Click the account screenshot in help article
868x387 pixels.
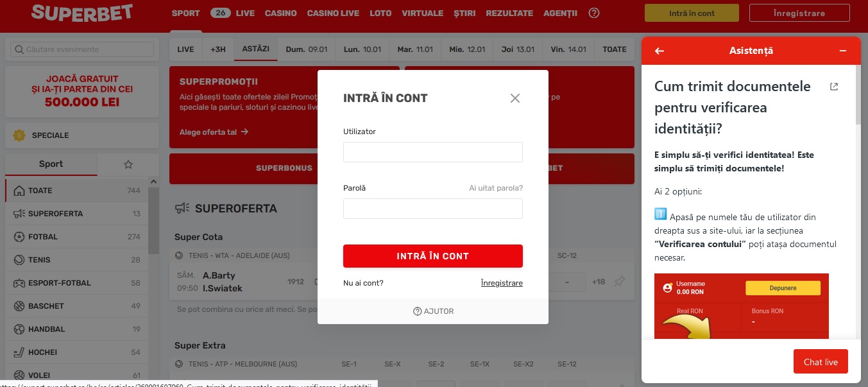742,306
